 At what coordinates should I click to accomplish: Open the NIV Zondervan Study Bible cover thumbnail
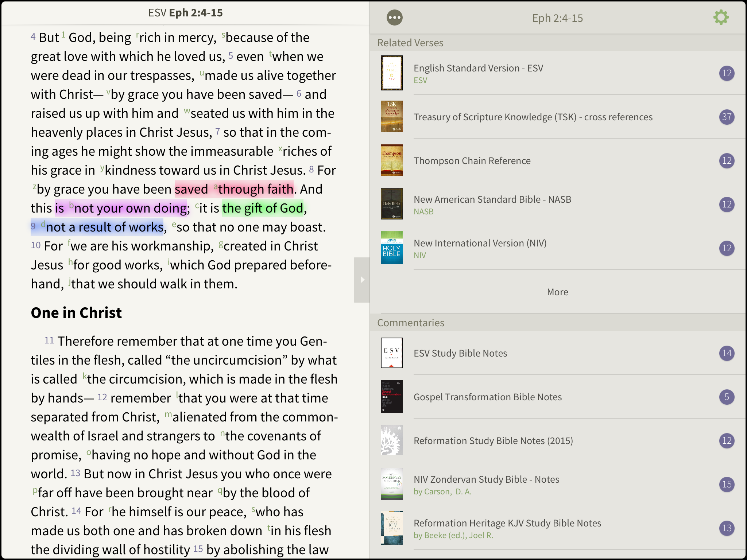tap(391, 484)
